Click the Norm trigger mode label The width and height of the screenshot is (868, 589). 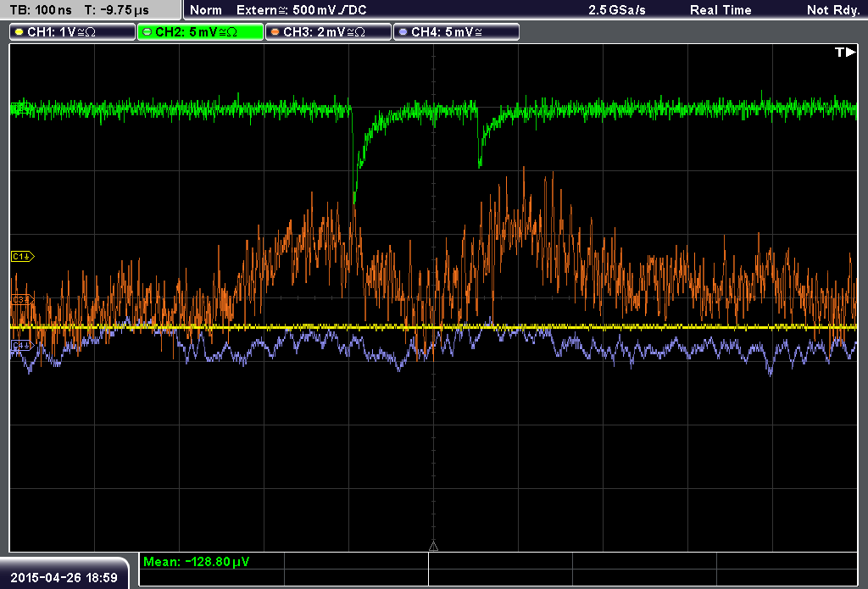coord(206,10)
